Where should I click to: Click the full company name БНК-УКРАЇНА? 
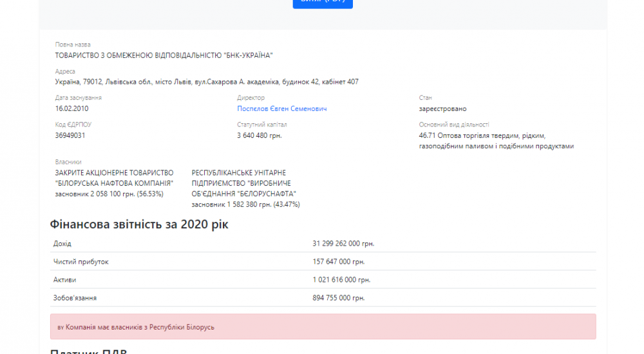pos(164,55)
